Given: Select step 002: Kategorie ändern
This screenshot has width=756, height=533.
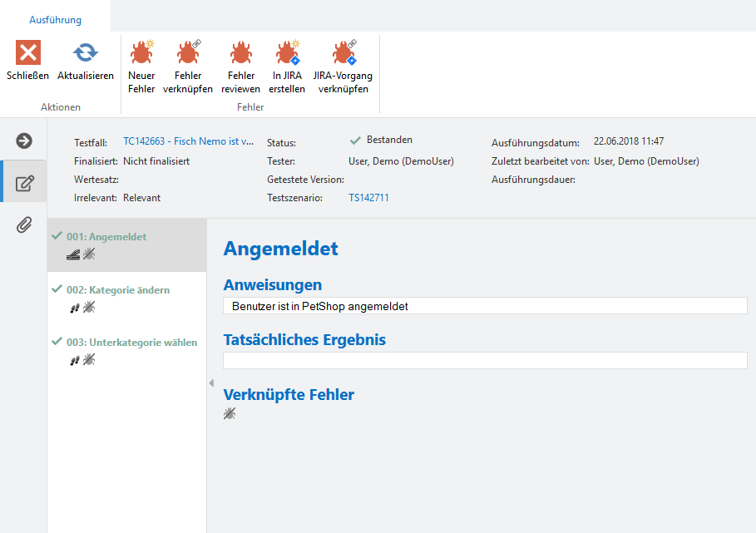Looking at the screenshot, I should coord(117,290).
